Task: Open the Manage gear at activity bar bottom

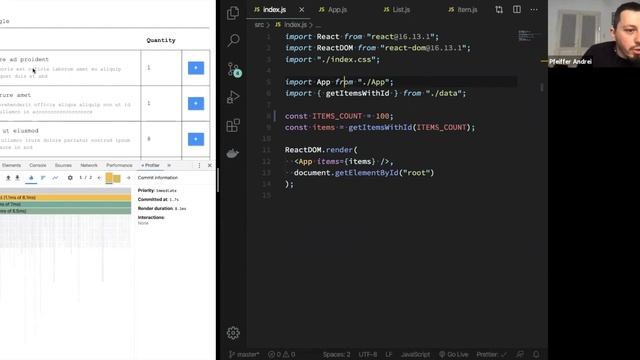Action: pos(233,333)
